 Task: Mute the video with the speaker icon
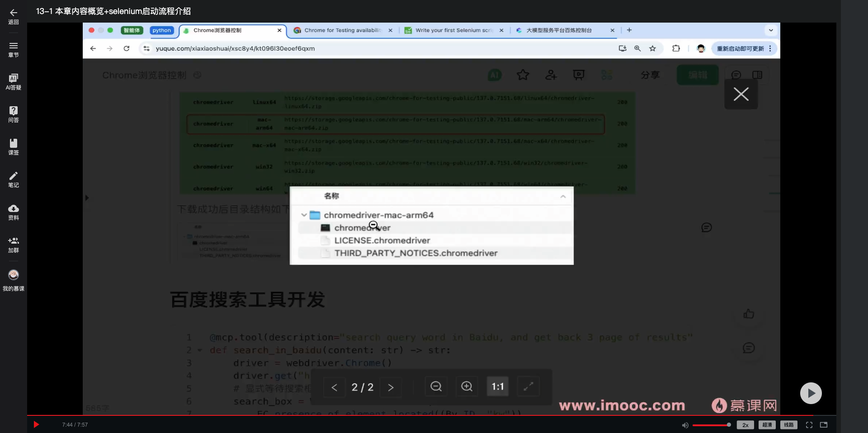coord(685,425)
